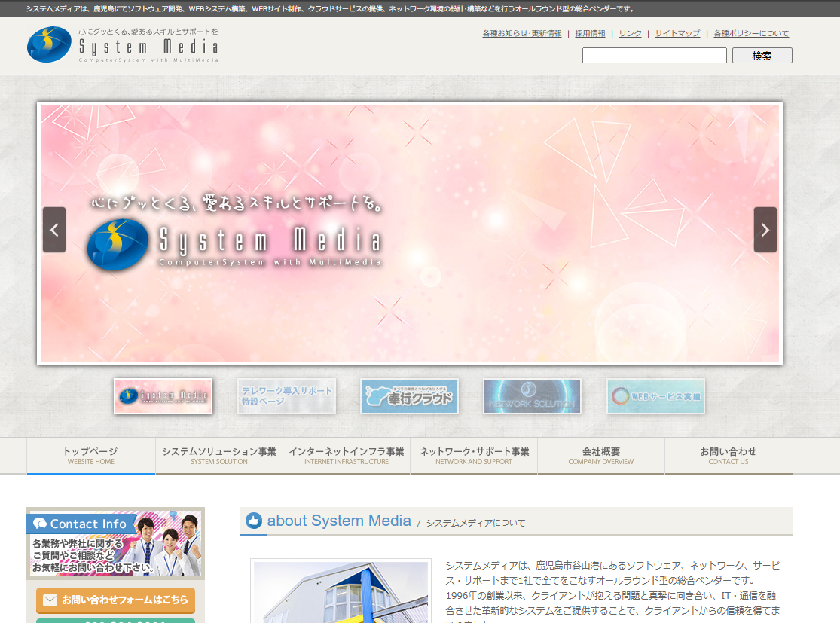Select the 奉行クラウド slide thumbnail

pos(409,396)
